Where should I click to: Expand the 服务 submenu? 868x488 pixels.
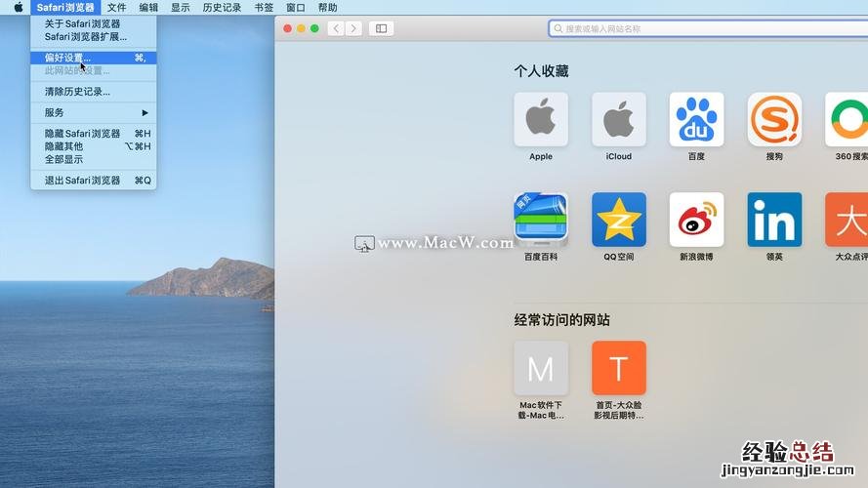[94, 113]
